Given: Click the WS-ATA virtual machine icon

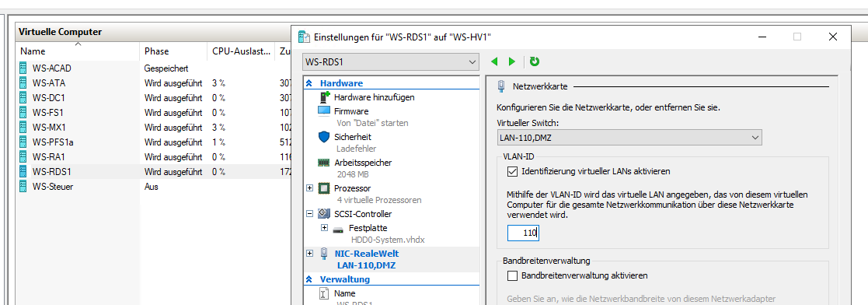Looking at the screenshot, I should coord(23,83).
